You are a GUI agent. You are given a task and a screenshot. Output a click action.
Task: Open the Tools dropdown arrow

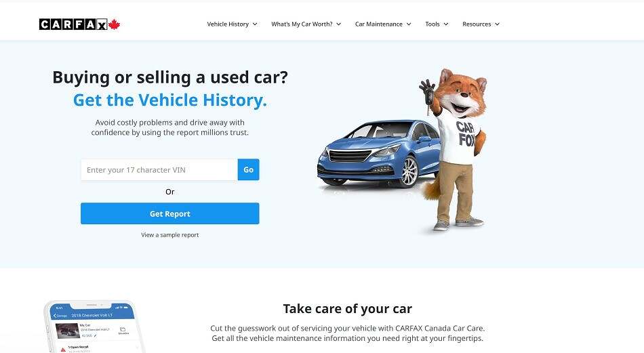(x=446, y=24)
